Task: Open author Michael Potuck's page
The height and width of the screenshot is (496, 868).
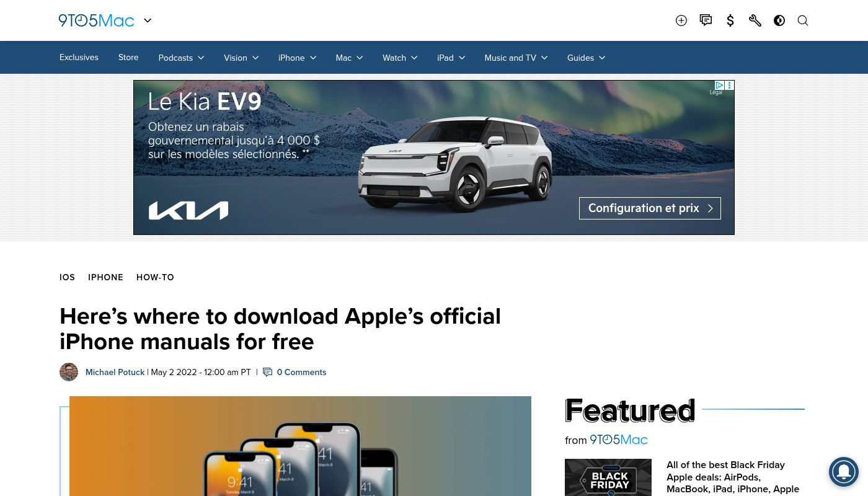Action: (x=115, y=372)
